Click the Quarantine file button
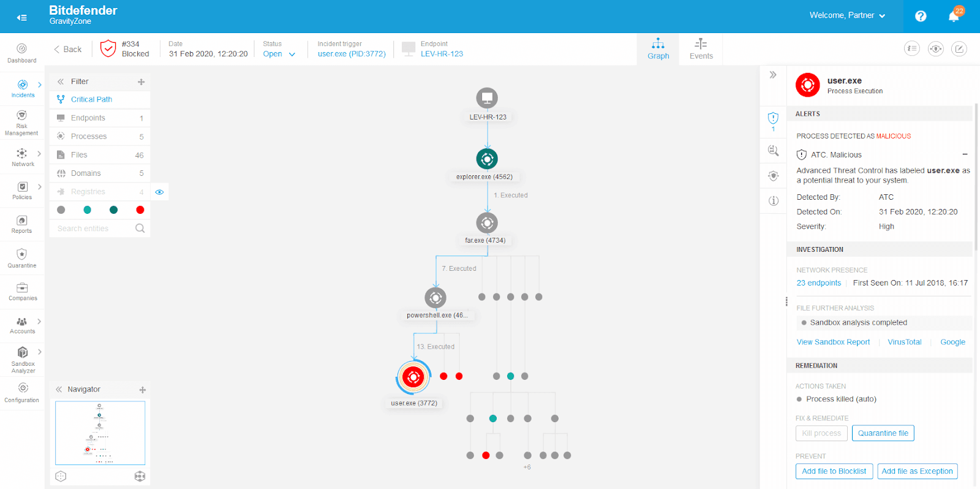Image resolution: width=980 pixels, height=489 pixels. coord(883,433)
